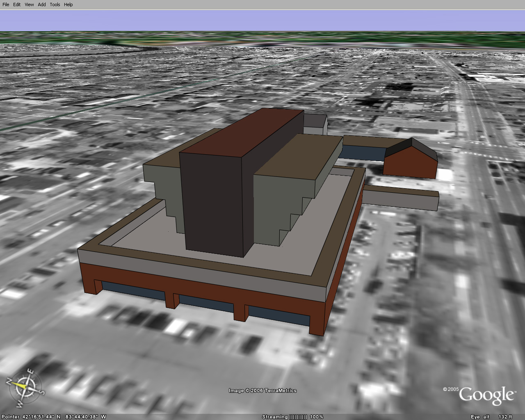This screenshot has width=525, height=420.
Task: Click the Pointer coordinates readout
Action: click(53, 417)
